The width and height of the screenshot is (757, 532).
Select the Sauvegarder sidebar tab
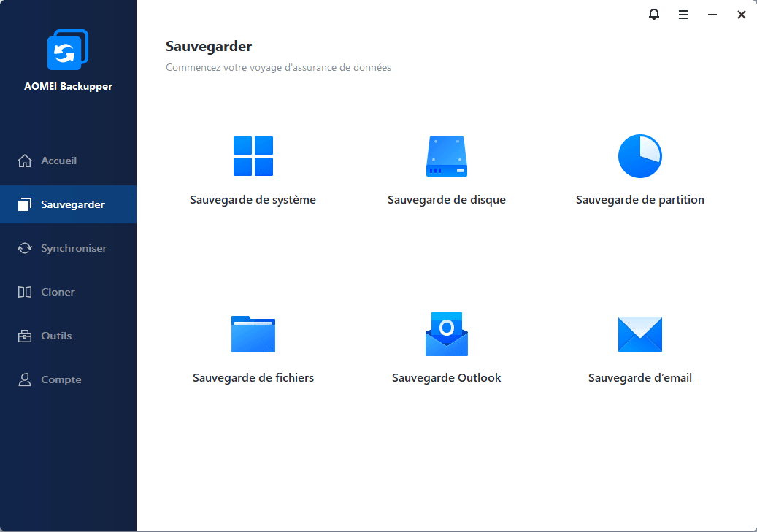68,204
